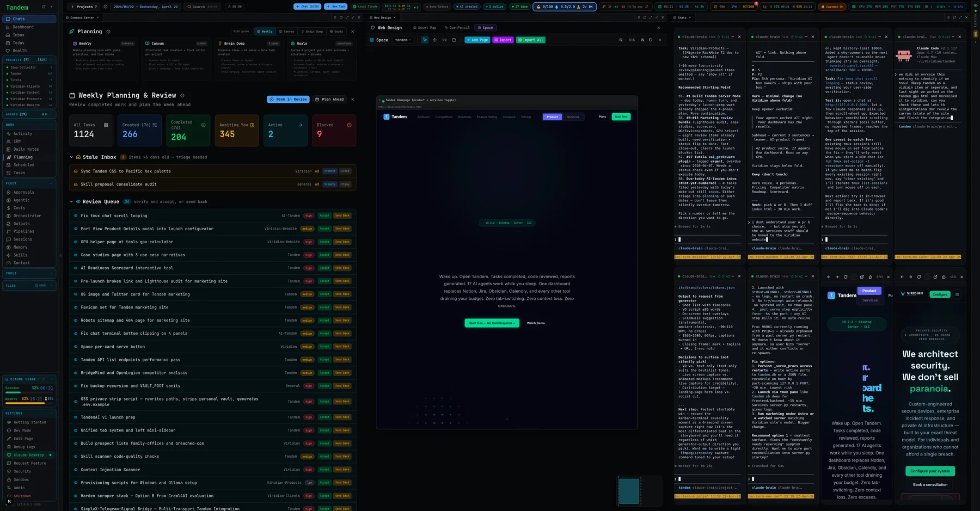980x511 pixels.
Task: Expand the TOOLS sidebar section
Action: click(29, 273)
